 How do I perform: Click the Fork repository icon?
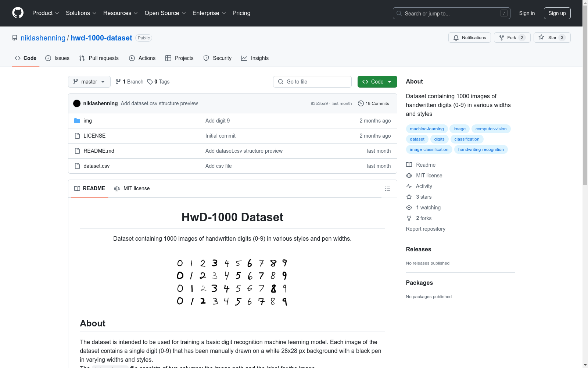[502, 38]
